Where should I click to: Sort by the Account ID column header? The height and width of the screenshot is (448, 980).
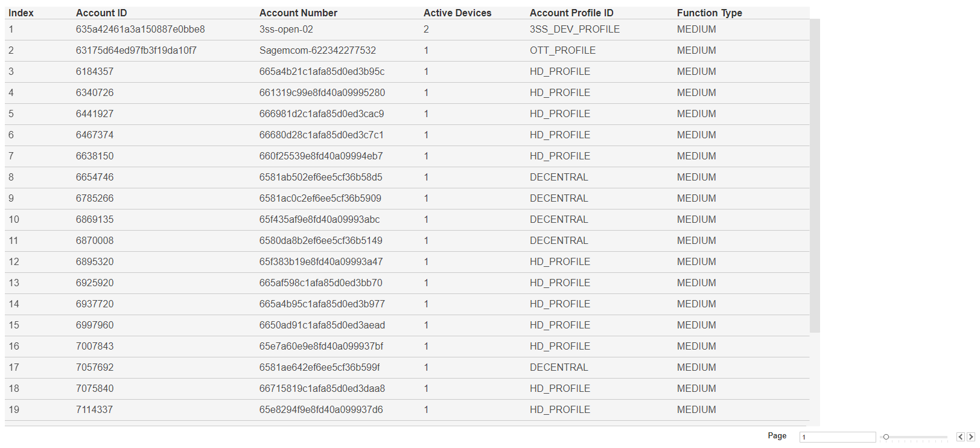(x=101, y=13)
